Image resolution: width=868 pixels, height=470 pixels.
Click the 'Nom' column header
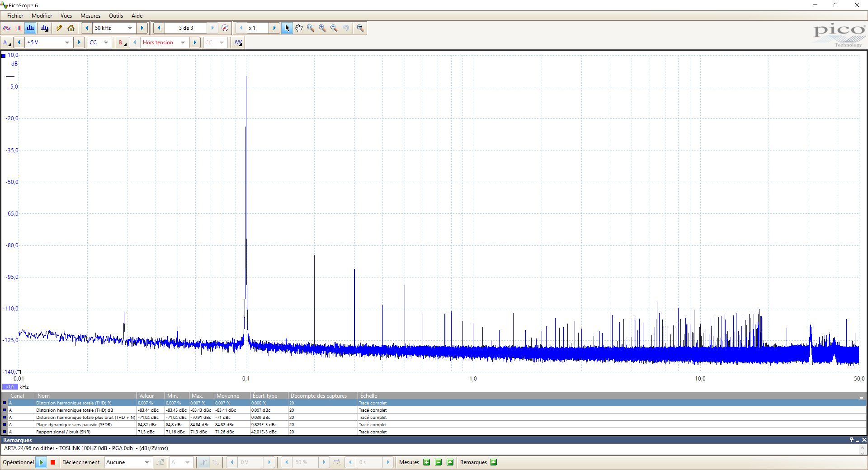[x=86, y=396]
